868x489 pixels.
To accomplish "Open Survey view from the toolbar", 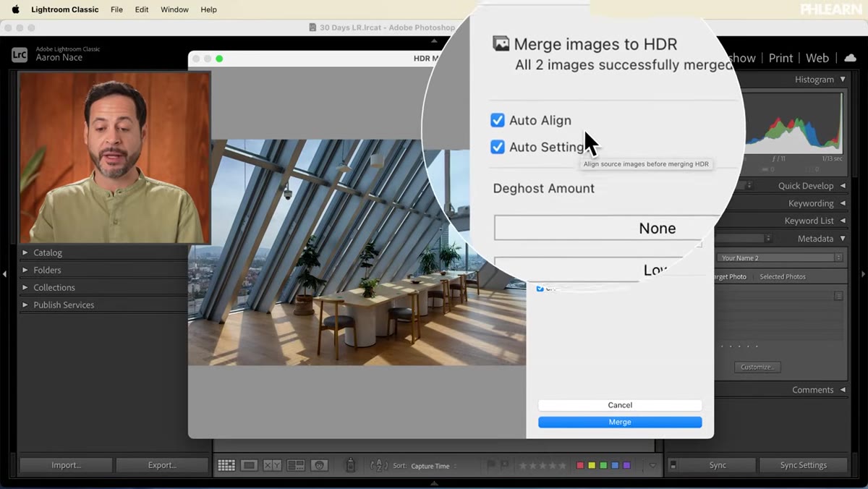I will tap(296, 466).
